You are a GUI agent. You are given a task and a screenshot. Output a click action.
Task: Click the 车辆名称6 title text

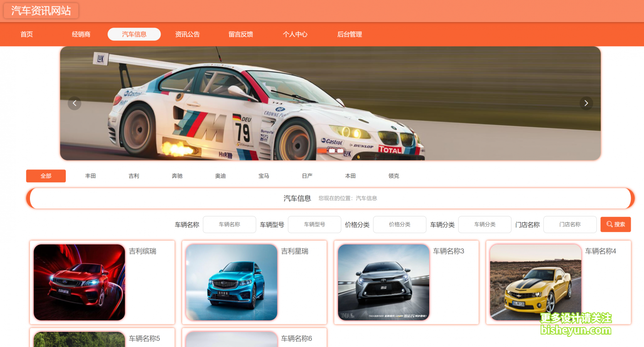coord(297,339)
